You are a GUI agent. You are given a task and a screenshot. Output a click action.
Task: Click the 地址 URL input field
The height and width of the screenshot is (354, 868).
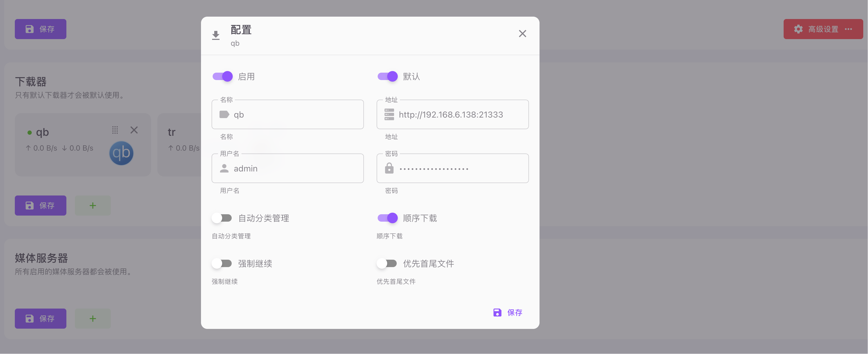click(453, 114)
